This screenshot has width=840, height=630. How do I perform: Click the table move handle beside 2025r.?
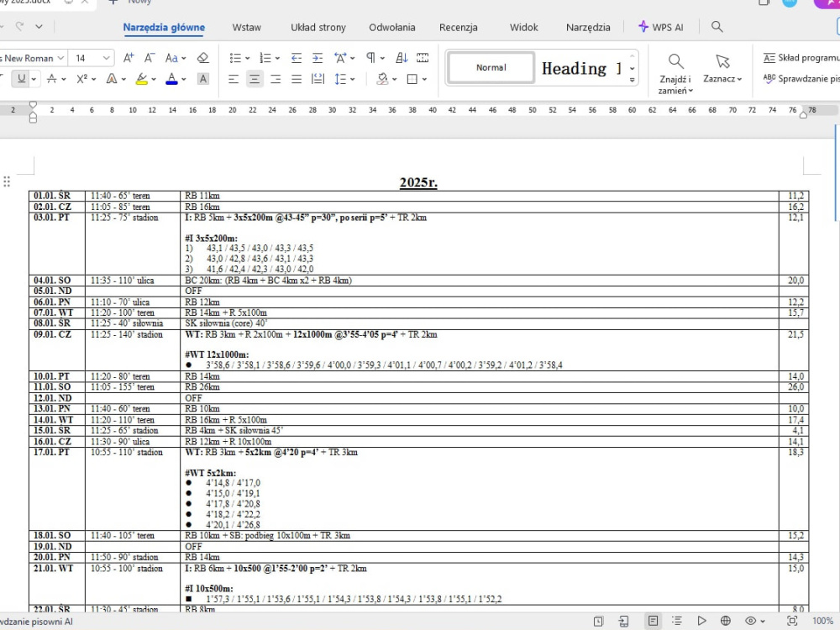[x=7, y=181]
